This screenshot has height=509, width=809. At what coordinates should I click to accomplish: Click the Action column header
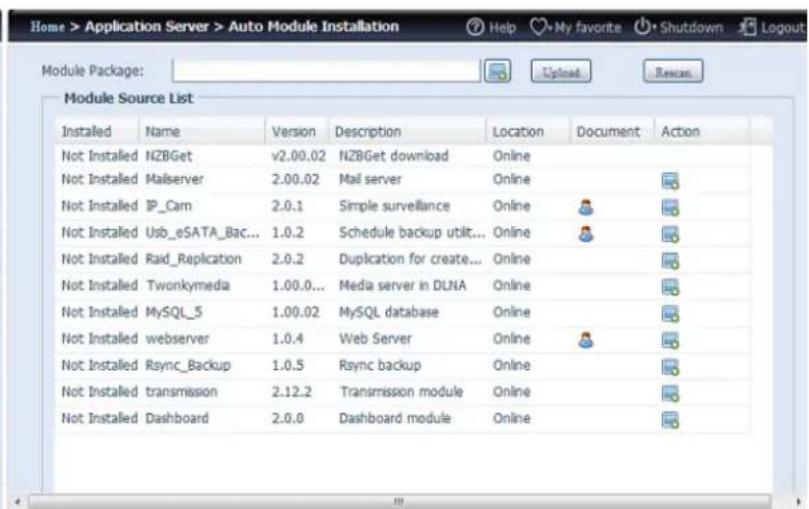[x=702, y=132]
